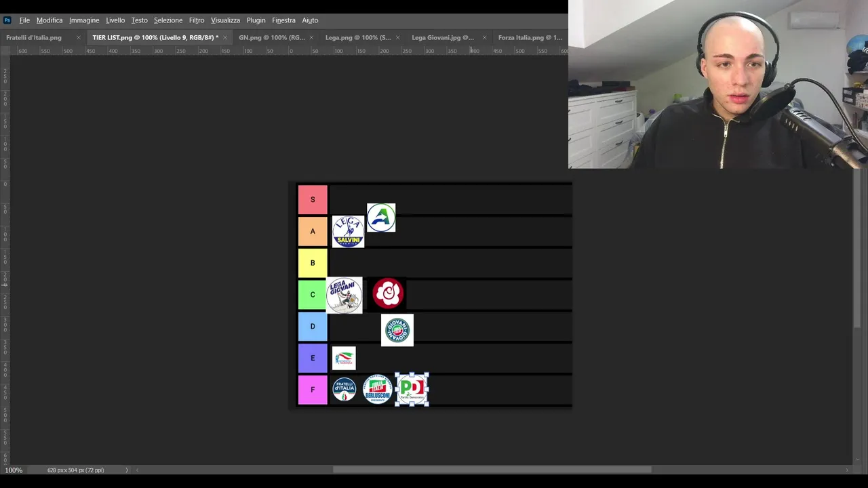
Task: Open the Filtro menu
Action: click(197, 20)
